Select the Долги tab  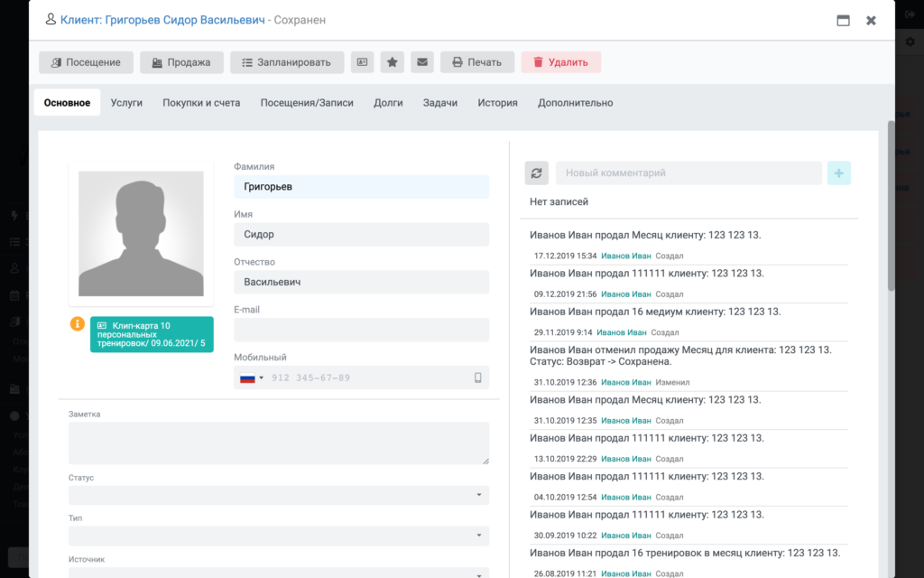coord(388,103)
